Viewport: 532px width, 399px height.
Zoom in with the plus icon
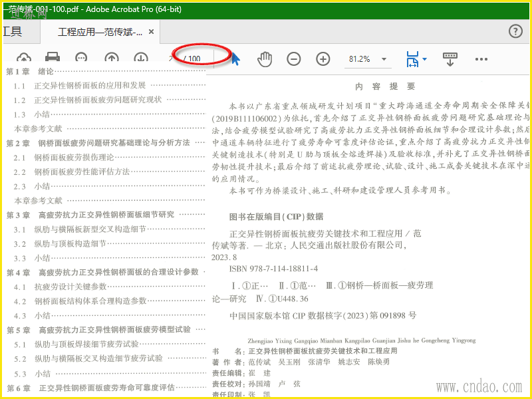coord(323,59)
